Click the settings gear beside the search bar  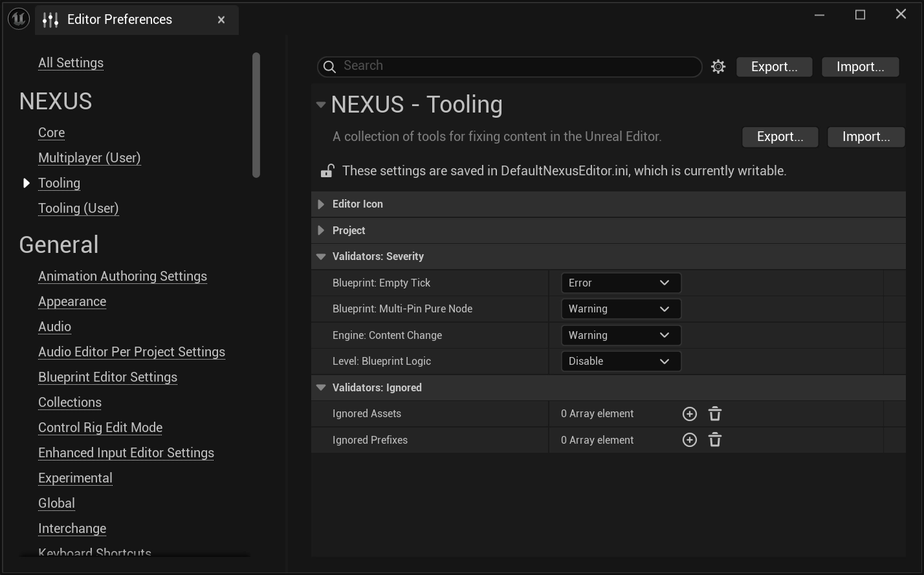718,67
